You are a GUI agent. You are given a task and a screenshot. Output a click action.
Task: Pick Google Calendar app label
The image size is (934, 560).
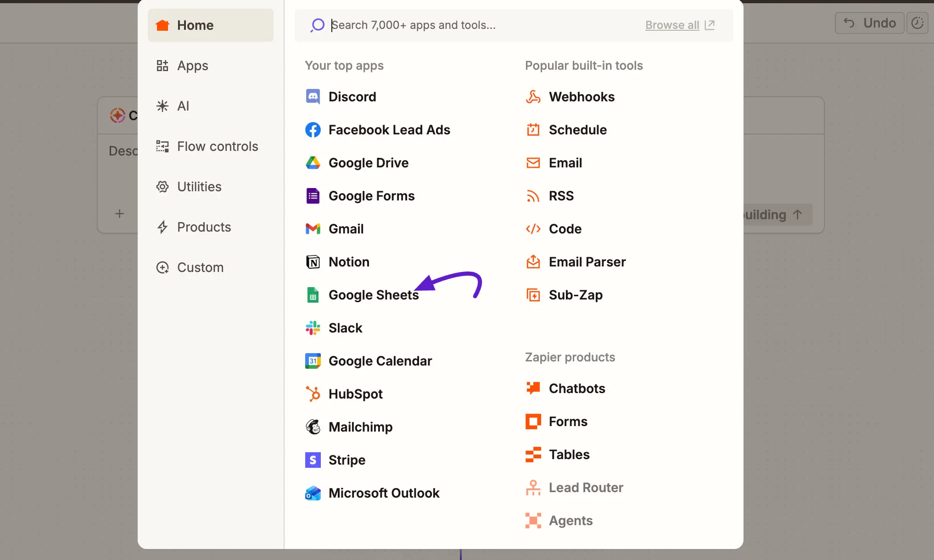tap(380, 361)
